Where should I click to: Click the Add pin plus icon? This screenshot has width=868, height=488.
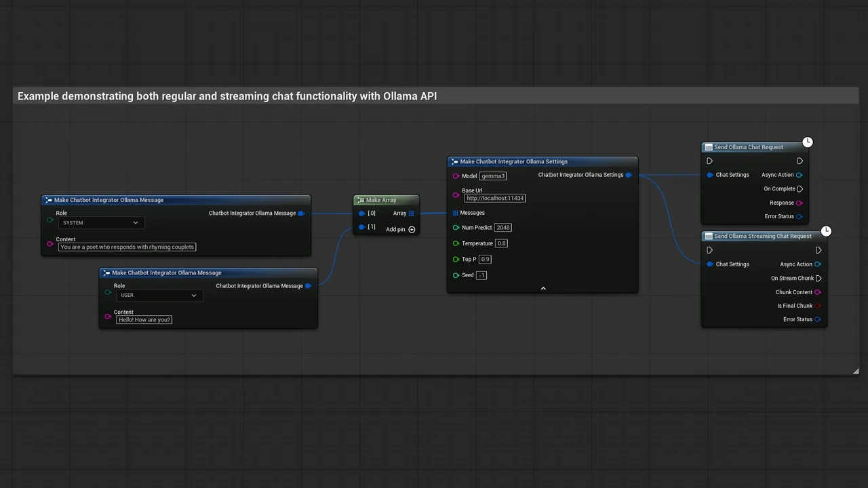tap(412, 230)
